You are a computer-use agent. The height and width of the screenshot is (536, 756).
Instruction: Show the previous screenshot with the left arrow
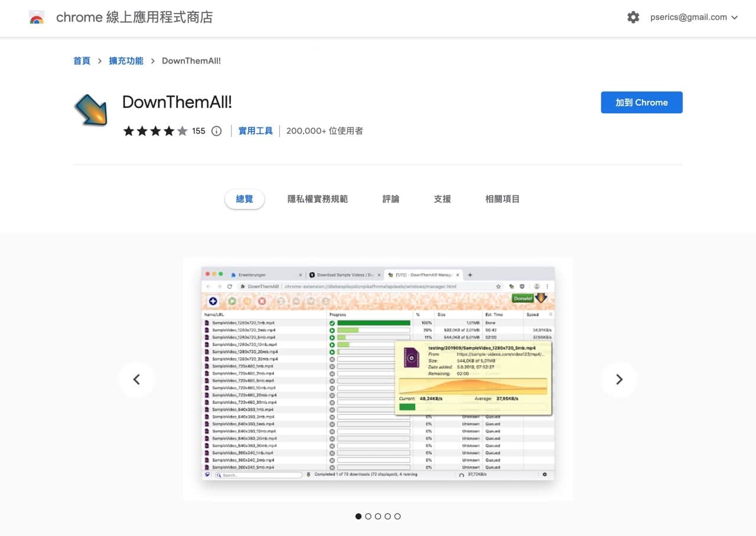(x=136, y=380)
